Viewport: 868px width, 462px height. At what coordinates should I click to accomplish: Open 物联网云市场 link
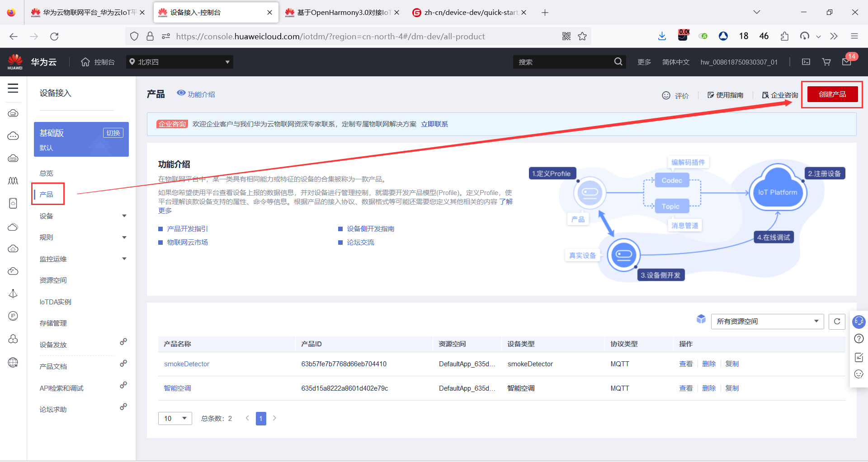(x=187, y=243)
